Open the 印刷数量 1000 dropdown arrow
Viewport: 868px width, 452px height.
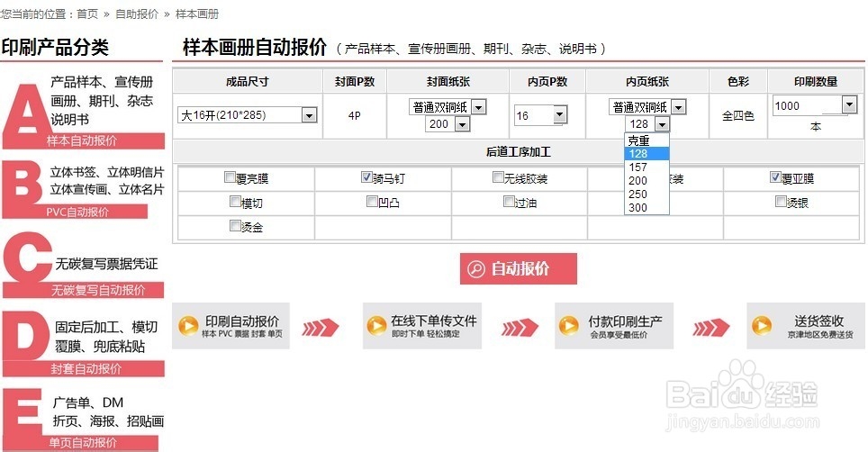pos(849,104)
